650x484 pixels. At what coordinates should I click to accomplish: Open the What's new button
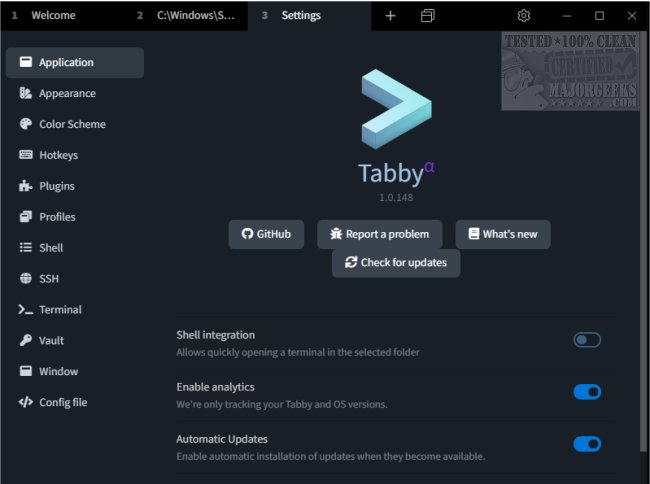502,234
